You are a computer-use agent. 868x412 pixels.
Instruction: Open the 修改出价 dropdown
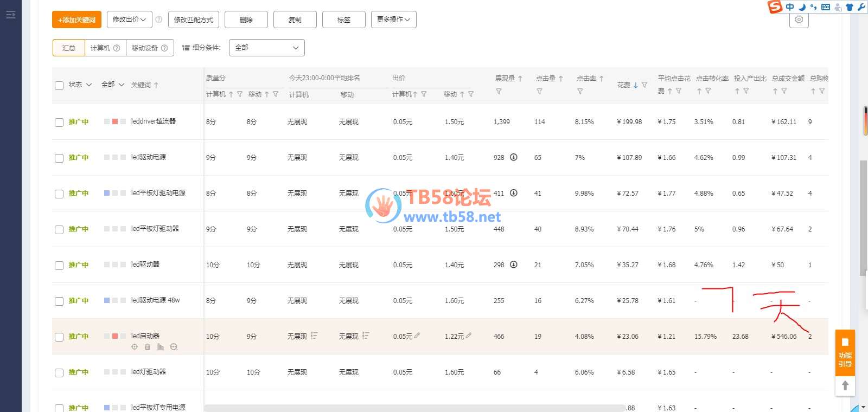(x=129, y=20)
